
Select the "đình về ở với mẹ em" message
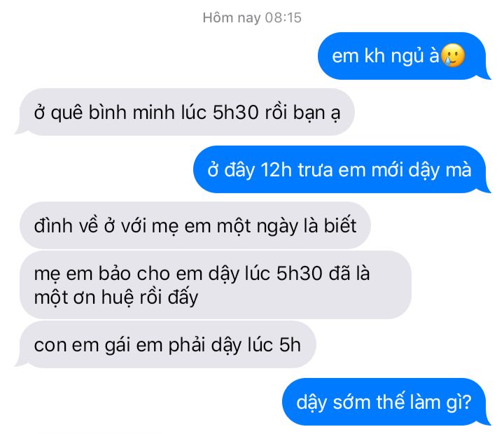(195, 225)
